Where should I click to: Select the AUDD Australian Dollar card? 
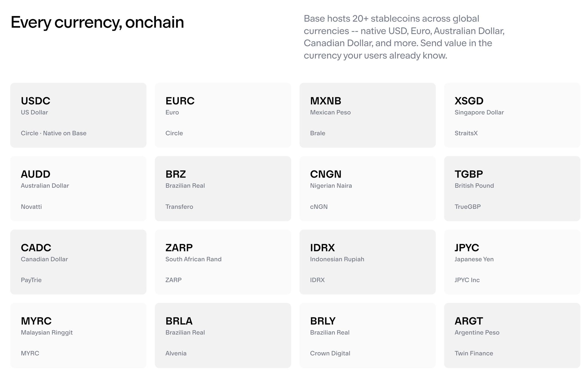[78, 188]
